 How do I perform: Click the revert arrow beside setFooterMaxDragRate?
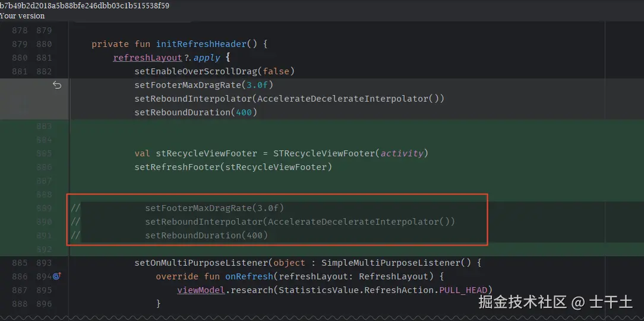(x=57, y=85)
